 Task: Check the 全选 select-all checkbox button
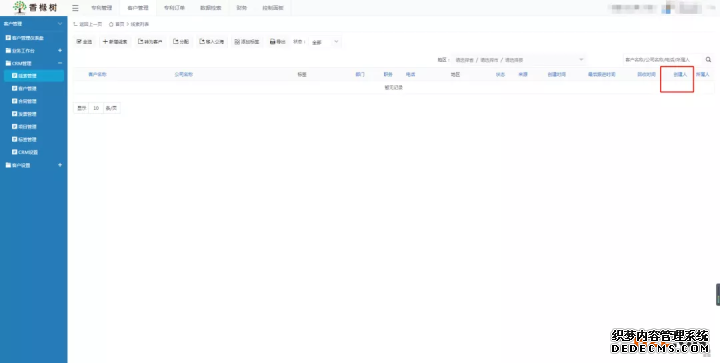click(x=84, y=42)
